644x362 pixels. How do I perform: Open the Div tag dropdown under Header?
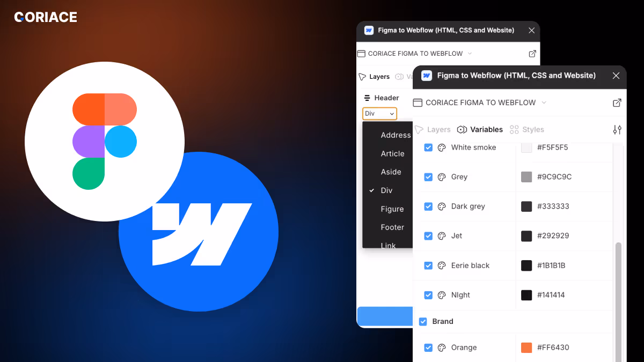tap(380, 114)
